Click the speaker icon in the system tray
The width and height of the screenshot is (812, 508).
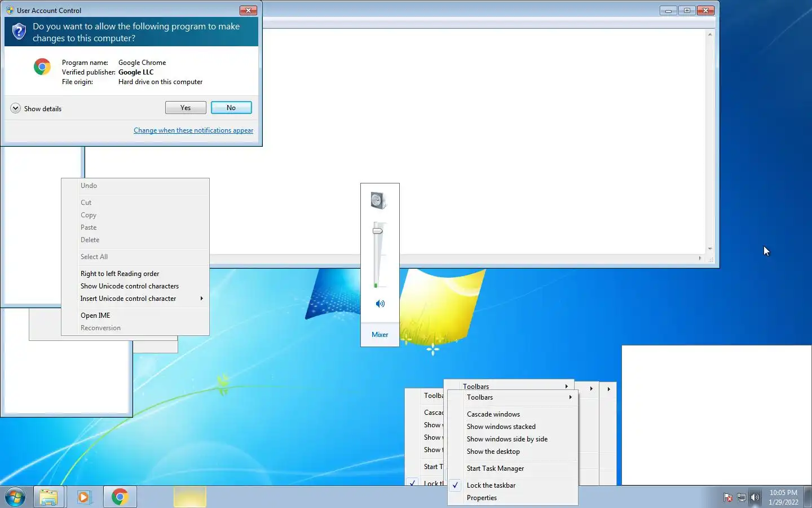755,497
